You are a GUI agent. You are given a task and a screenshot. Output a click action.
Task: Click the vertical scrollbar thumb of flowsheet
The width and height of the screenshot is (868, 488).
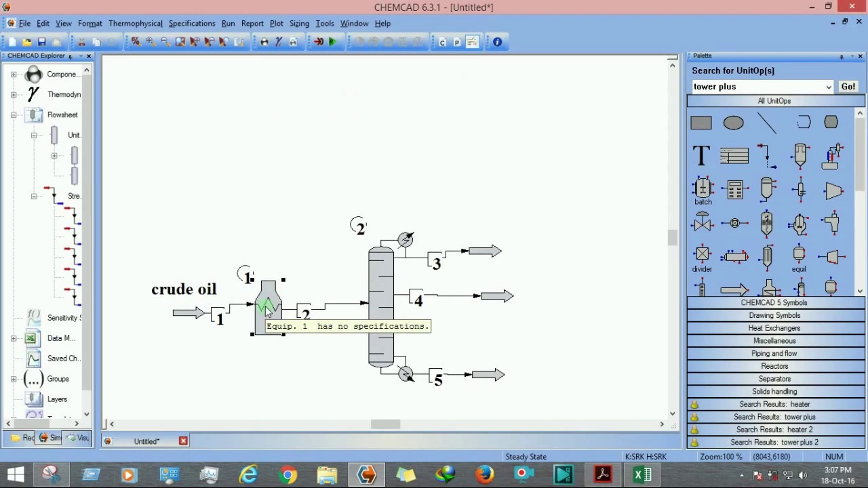pos(672,237)
